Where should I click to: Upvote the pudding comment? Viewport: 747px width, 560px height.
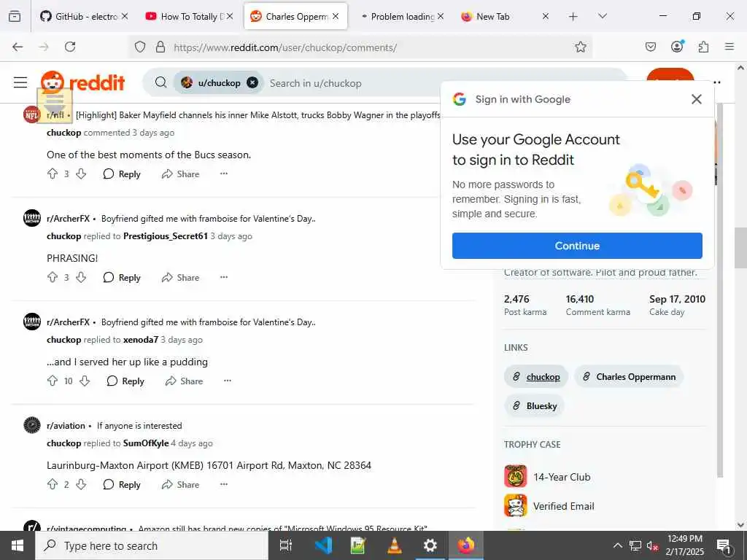tap(53, 381)
